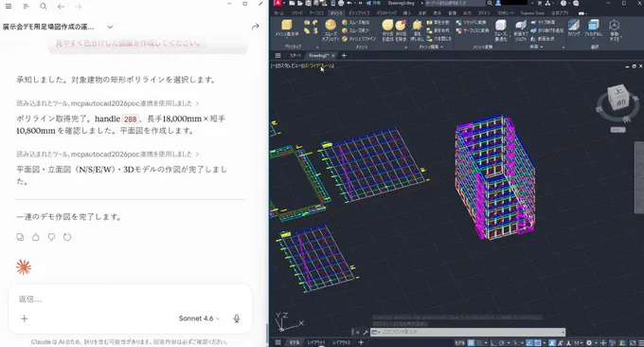The width and height of the screenshot is (644, 347).
Task: Create a new drawing tab with plus
Action: click(344, 55)
